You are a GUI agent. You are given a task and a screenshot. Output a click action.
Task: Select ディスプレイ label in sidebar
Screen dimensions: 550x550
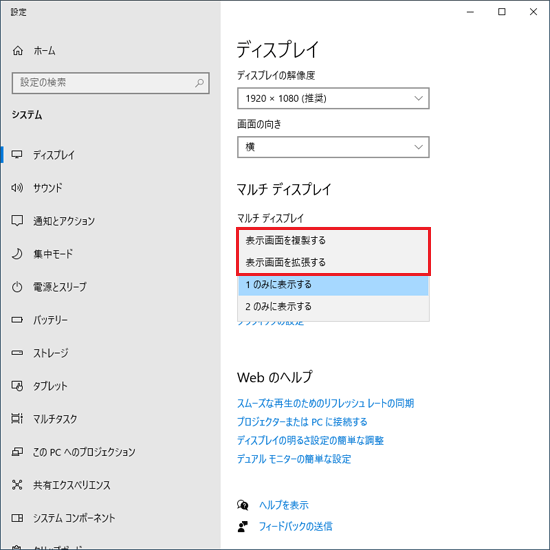coord(54,155)
